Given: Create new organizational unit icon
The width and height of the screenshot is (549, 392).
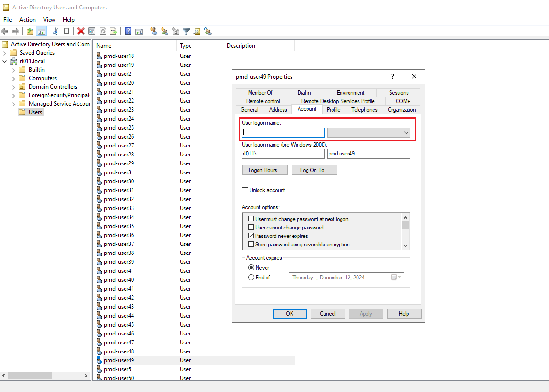Looking at the screenshot, I should [x=175, y=32].
